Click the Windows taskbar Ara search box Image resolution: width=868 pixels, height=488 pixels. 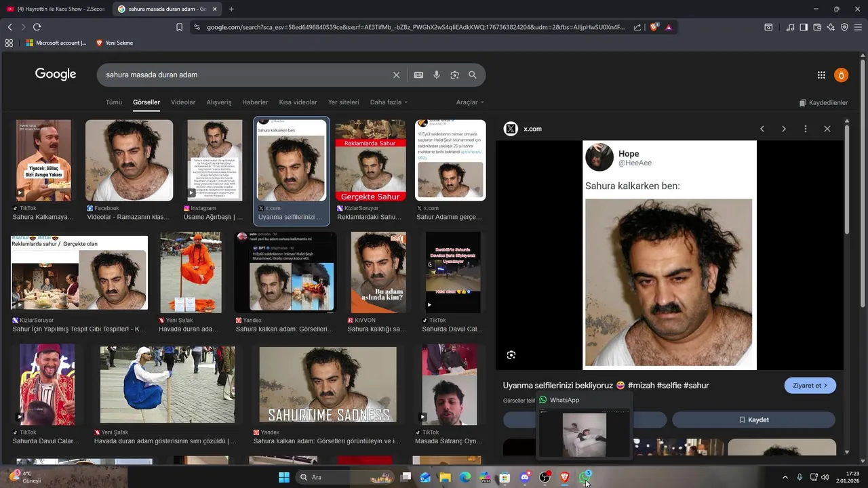(x=346, y=477)
